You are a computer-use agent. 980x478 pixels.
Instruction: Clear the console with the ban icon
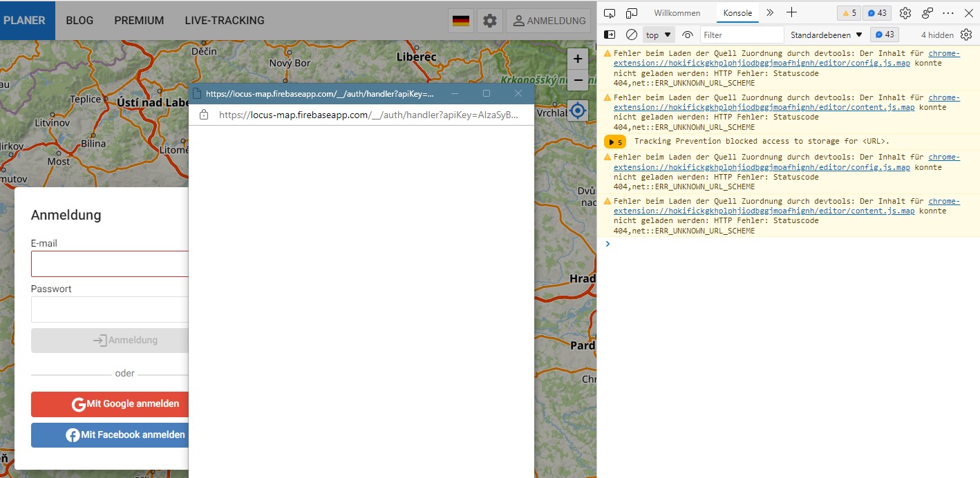631,35
